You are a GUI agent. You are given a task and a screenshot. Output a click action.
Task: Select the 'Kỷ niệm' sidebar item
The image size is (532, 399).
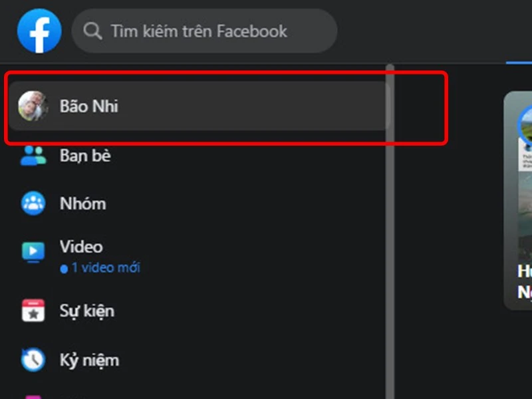click(89, 359)
